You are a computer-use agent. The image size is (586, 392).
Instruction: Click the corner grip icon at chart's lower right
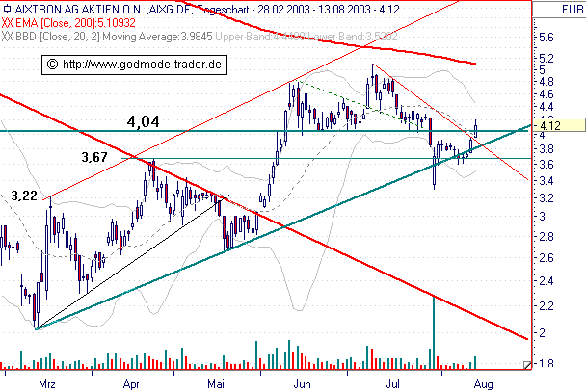coord(527,365)
